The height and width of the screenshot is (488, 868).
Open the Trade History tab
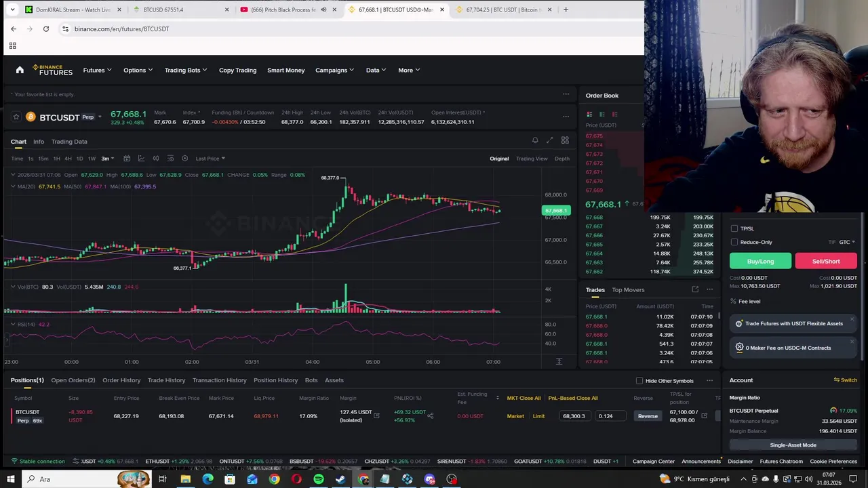166,380
